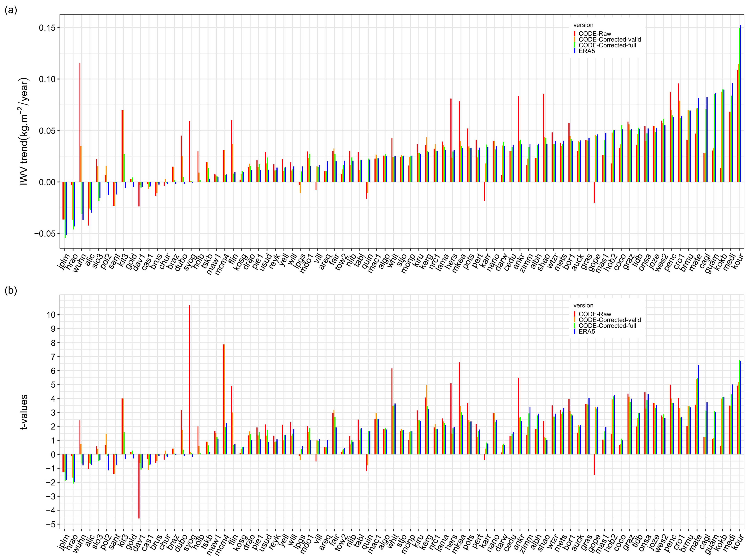Screen dimensions: 750x560
Task: Click the 0.15 y-axis tick label
Action: tap(47, 28)
